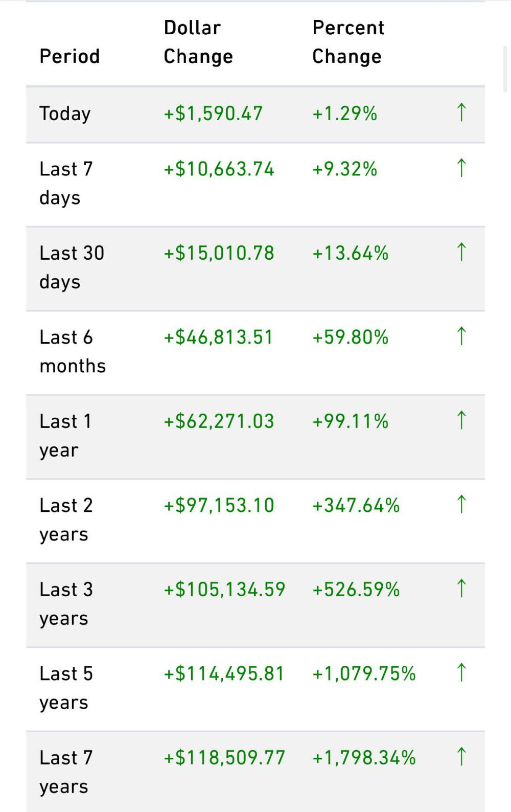Click the up arrow for Last 6 months
The width and height of the screenshot is (511, 812).
point(461,336)
